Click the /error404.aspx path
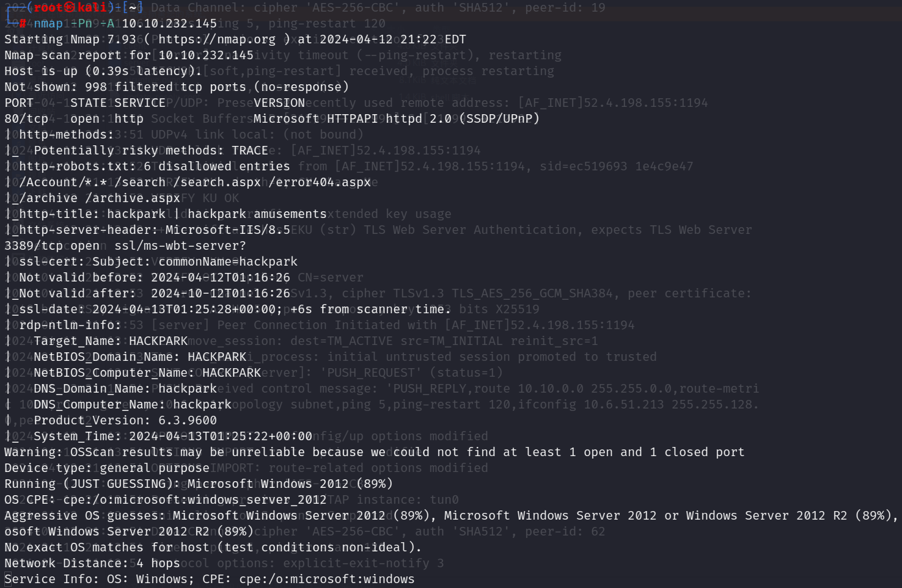Image resolution: width=902 pixels, height=588 pixels. tap(320, 182)
